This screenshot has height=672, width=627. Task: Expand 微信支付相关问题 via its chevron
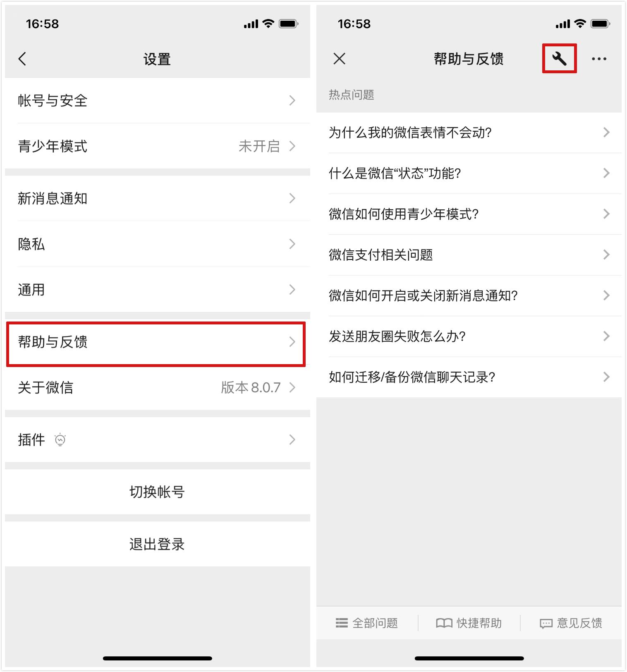coord(606,254)
